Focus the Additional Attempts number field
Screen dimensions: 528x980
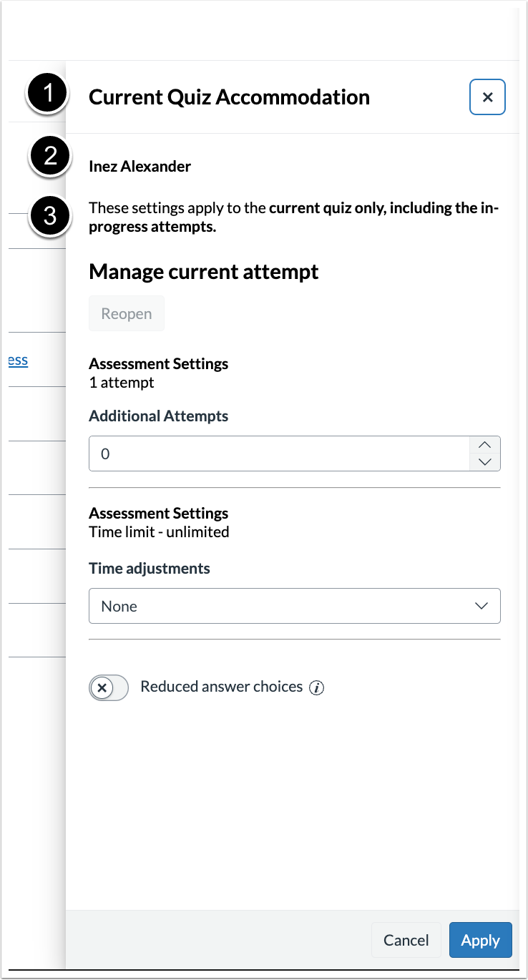tap(279, 454)
